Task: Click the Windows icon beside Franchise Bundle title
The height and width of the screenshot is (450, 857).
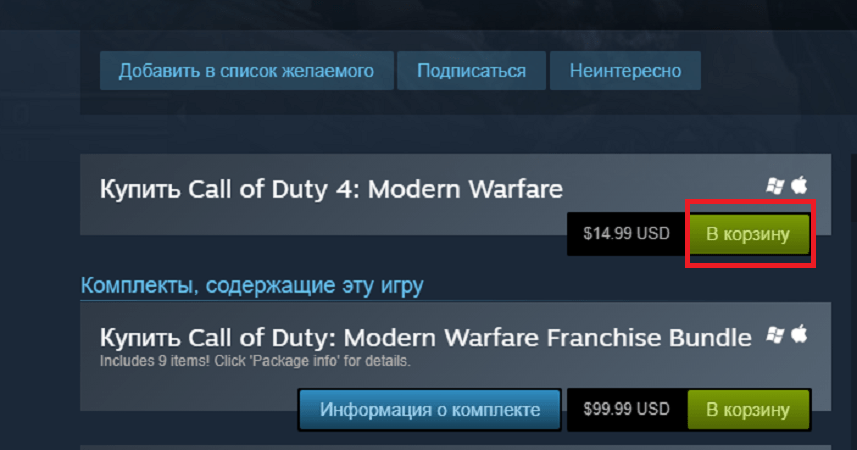Action: (x=774, y=335)
